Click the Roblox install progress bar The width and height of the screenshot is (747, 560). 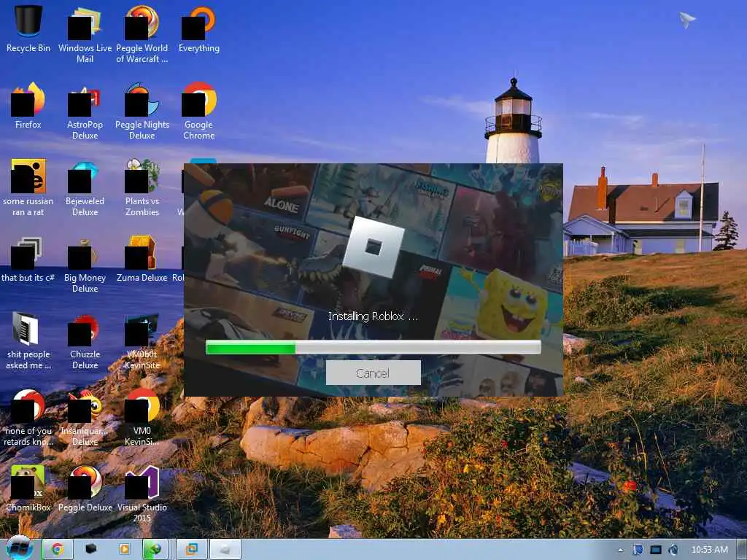tap(373, 348)
